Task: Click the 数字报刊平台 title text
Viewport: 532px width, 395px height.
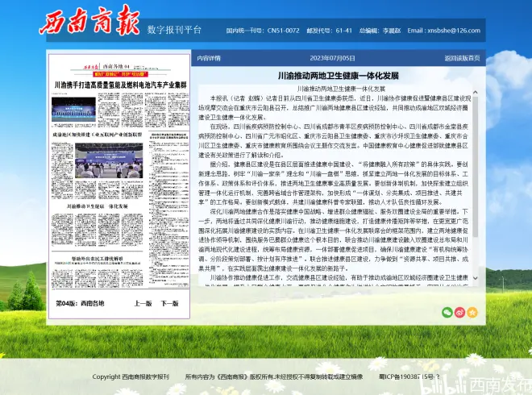Action: [174, 31]
